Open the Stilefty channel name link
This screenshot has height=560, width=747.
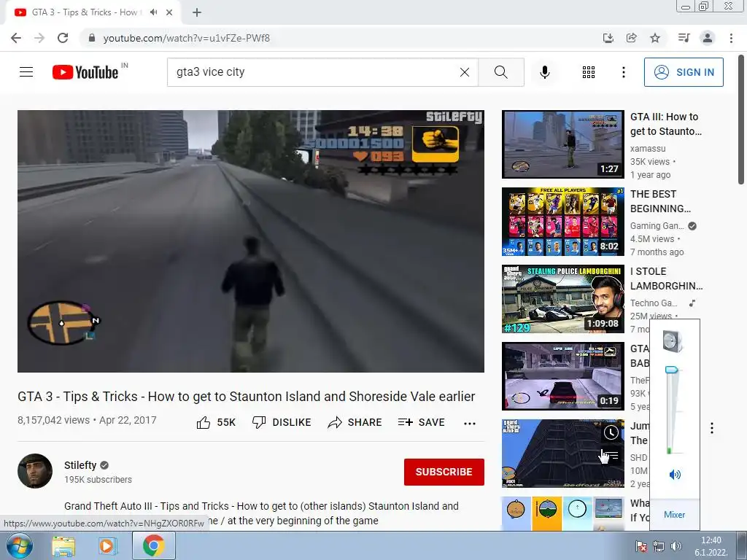(80, 465)
